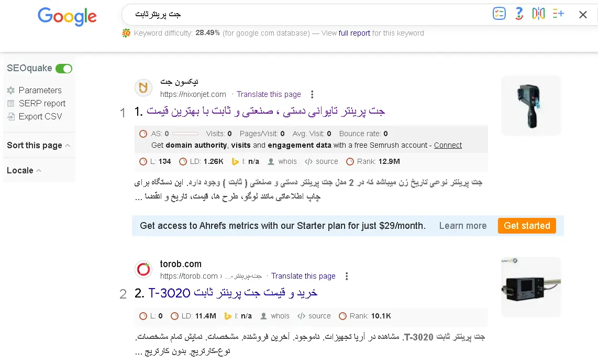598x364 pixels.
Task: Click the Bounce rate: 0 metric
Action: [363, 134]
